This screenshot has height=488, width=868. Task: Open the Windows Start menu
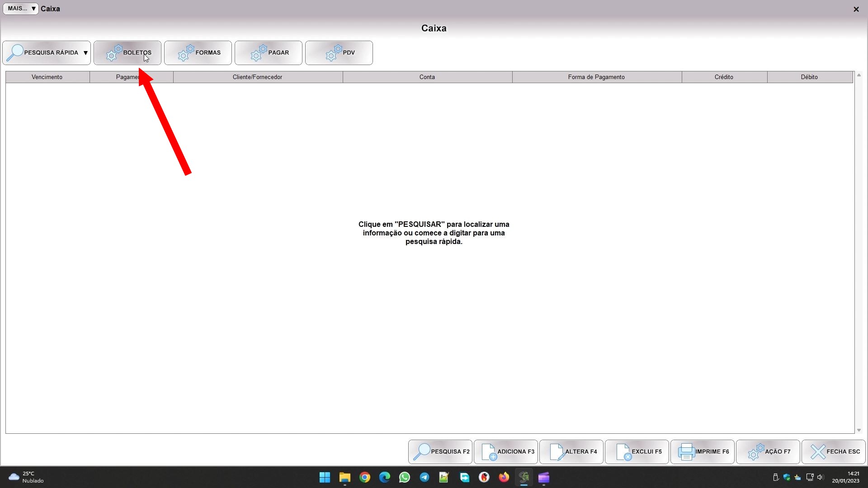point(325,477)
